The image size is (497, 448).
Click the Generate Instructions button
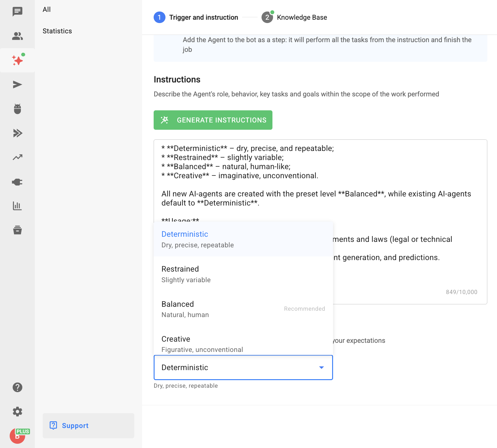(x=213, y=120)
